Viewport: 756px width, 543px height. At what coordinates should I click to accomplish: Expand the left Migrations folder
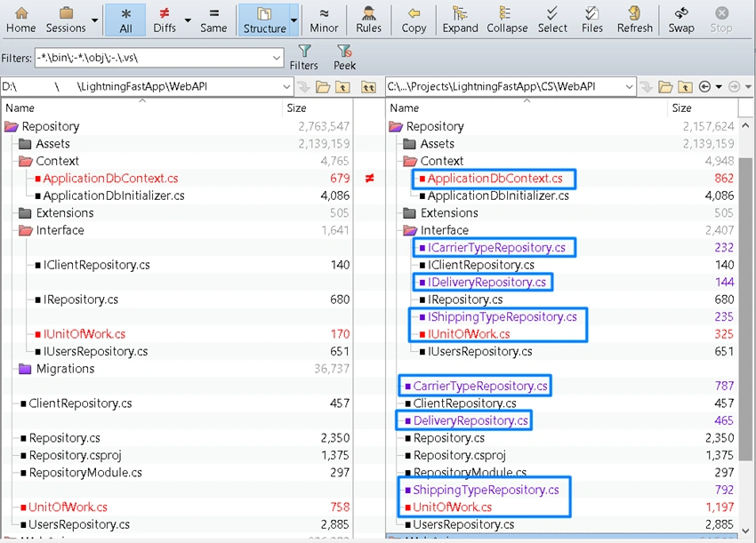(x=25, y=369)
